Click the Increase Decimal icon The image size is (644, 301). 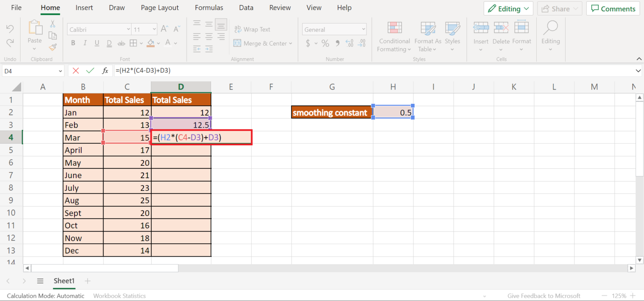click(349, 43)
